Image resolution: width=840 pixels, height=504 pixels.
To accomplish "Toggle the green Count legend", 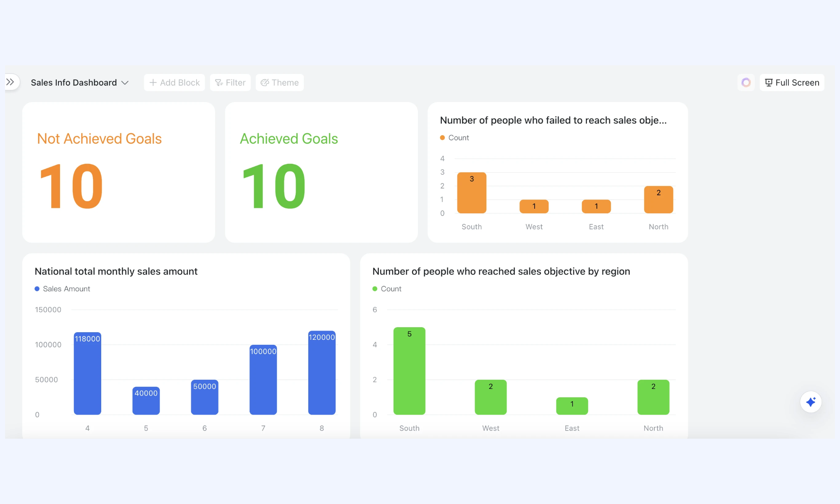I will coord(387,289).
